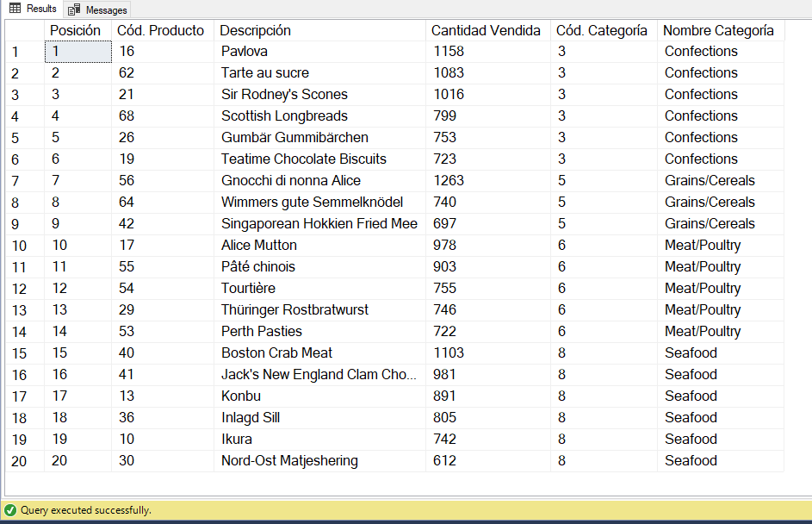
Task: Click the Teatime Chocolate Biscuits cell
Action: click(x=319, y=159)
